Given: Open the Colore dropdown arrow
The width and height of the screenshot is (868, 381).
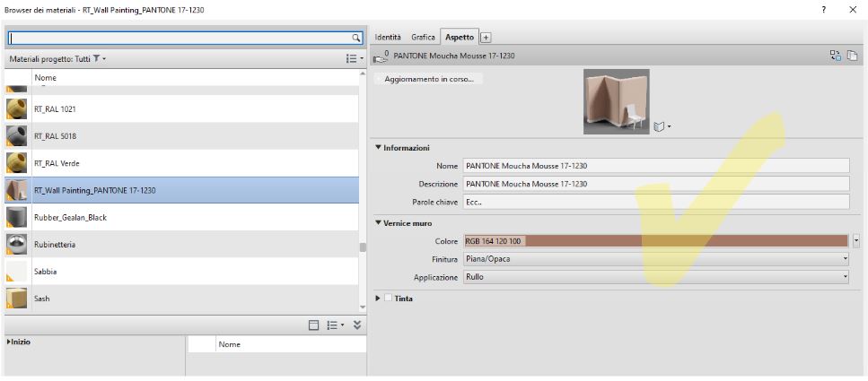Looking at the screenshot, I should (x=856, y=241).
